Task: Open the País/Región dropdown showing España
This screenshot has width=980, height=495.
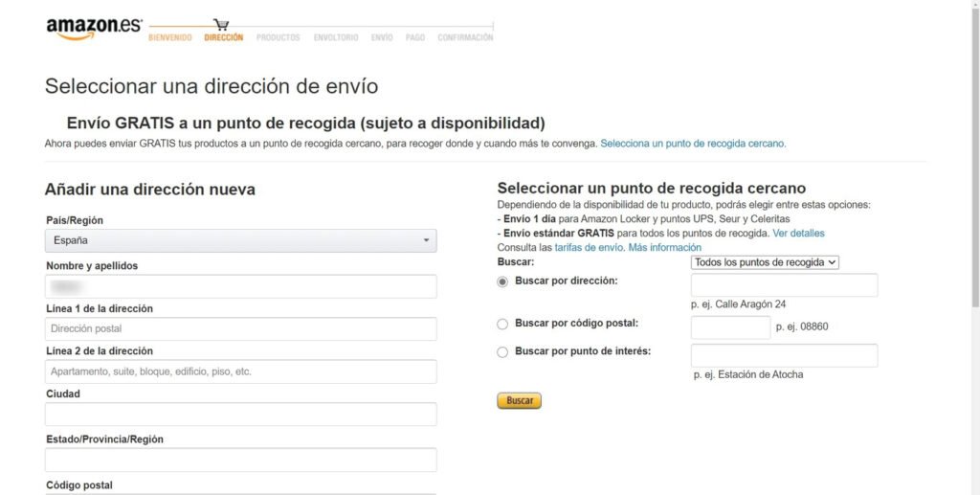Action: (240, 241)
